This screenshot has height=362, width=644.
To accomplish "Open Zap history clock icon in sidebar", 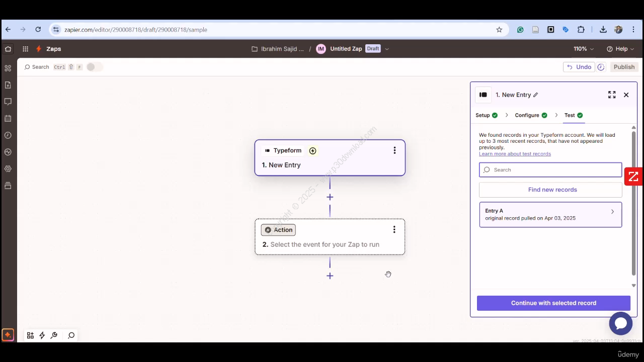I will (x=8, y=135).
